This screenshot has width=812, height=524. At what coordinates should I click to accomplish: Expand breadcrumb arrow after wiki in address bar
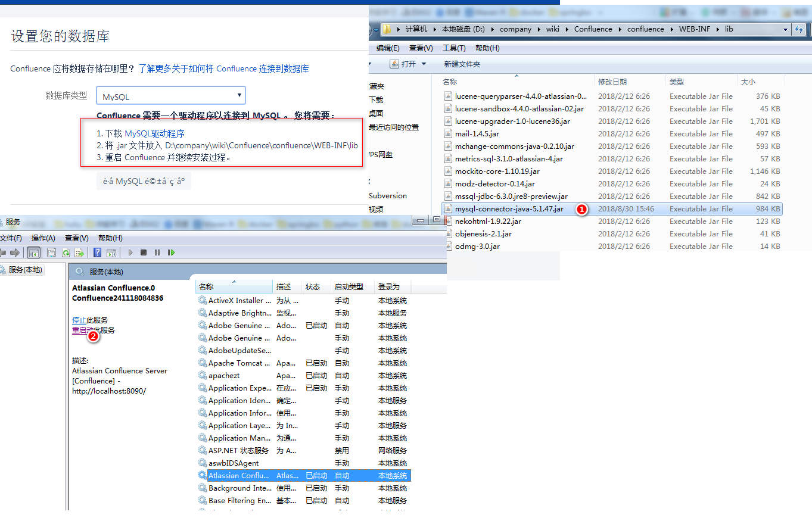[x=567, y=29]
